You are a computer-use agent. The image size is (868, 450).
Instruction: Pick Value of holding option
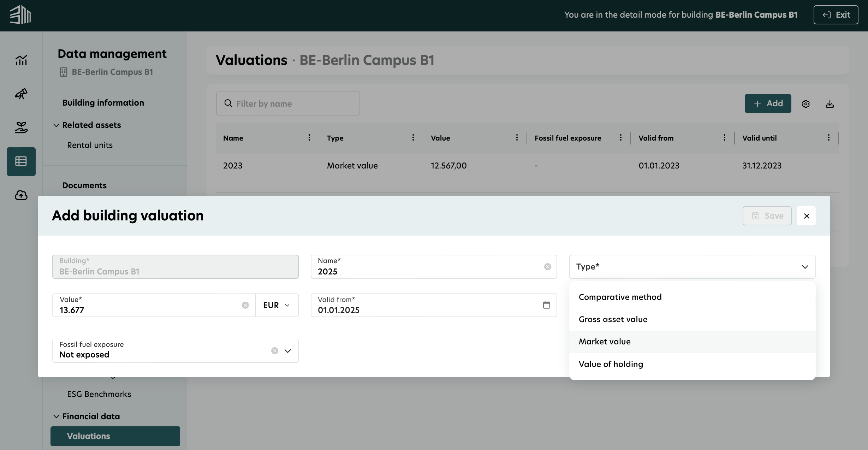point(611,364)
